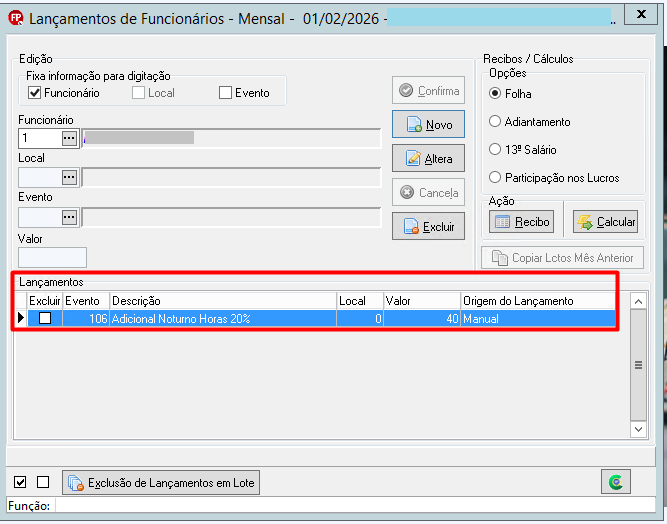Click the event code '106' cell
667x524 pixels.
tap(86, 319)
